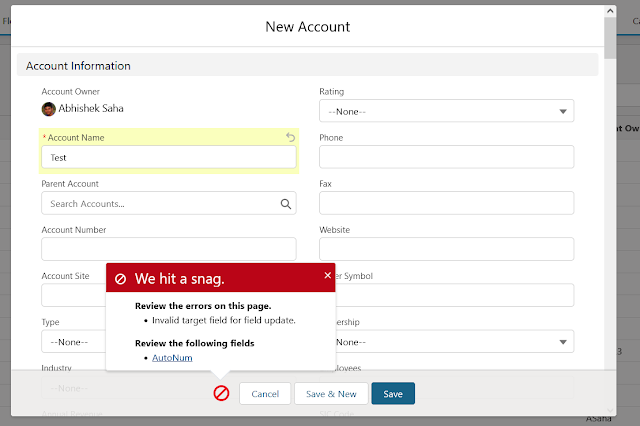Click the undo icon beside Account Name

[x=290, y=137]
